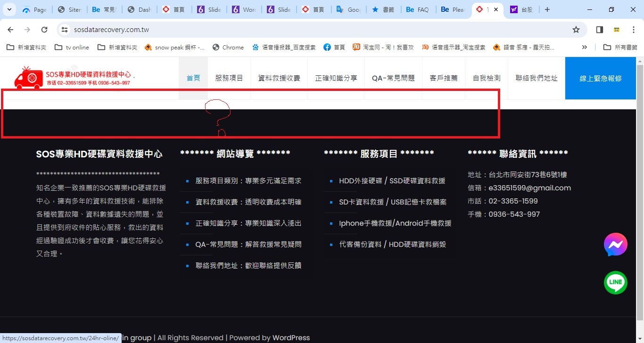
Task: Open the Chrome three-dot menu
Action: pyautogui.click(x=634, y=30)
